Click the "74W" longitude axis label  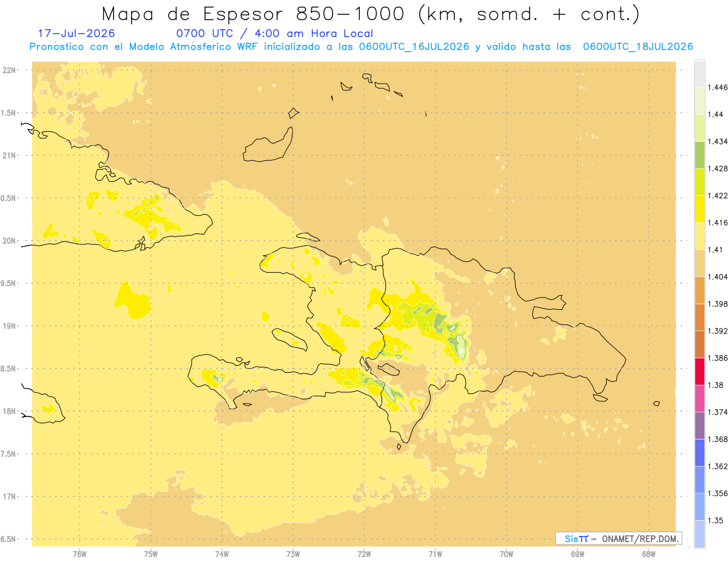(222, 554)
